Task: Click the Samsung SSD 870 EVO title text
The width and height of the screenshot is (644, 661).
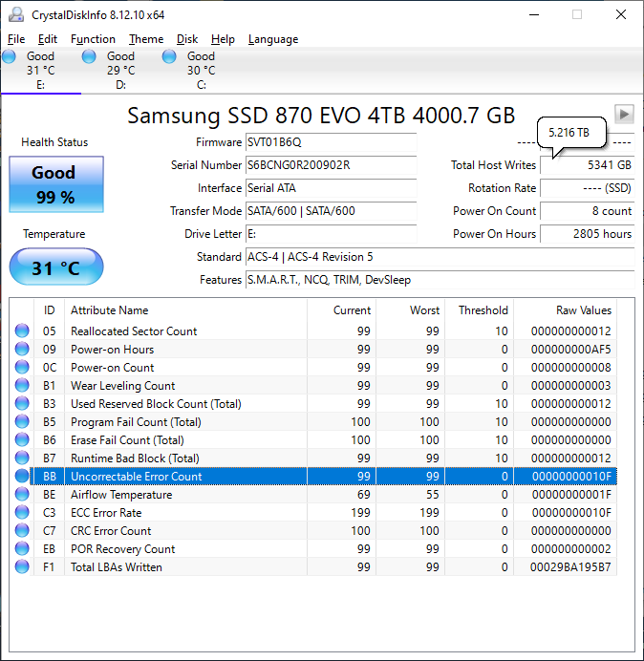Action: click(321, 115)
